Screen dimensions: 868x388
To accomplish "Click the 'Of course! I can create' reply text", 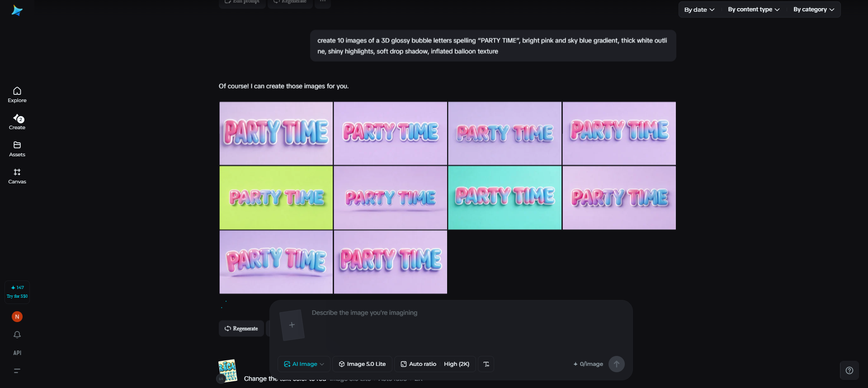I will tap(283, 86).
